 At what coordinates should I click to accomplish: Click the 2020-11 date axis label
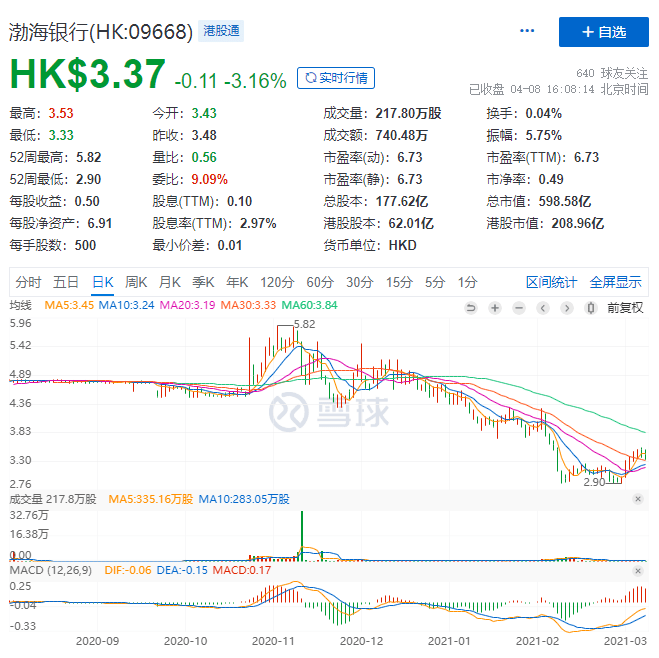click(273, 641)
